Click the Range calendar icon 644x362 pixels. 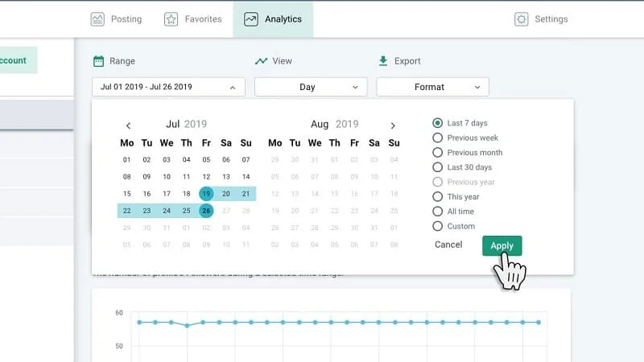(98, 61)
